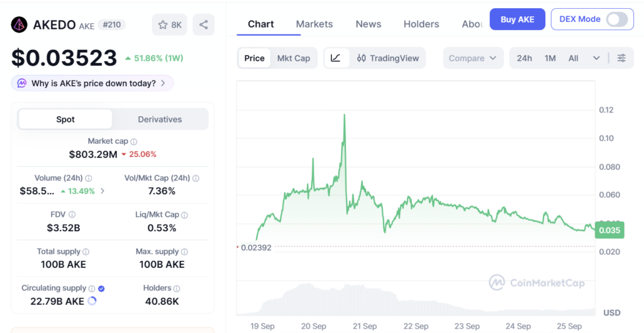Switch to the News tab
The height and width of the screenshot is (333, 644).
coord(369,25)
